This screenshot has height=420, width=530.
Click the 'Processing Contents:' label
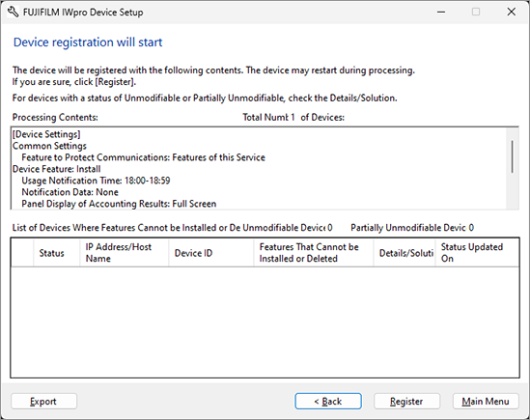55,118
